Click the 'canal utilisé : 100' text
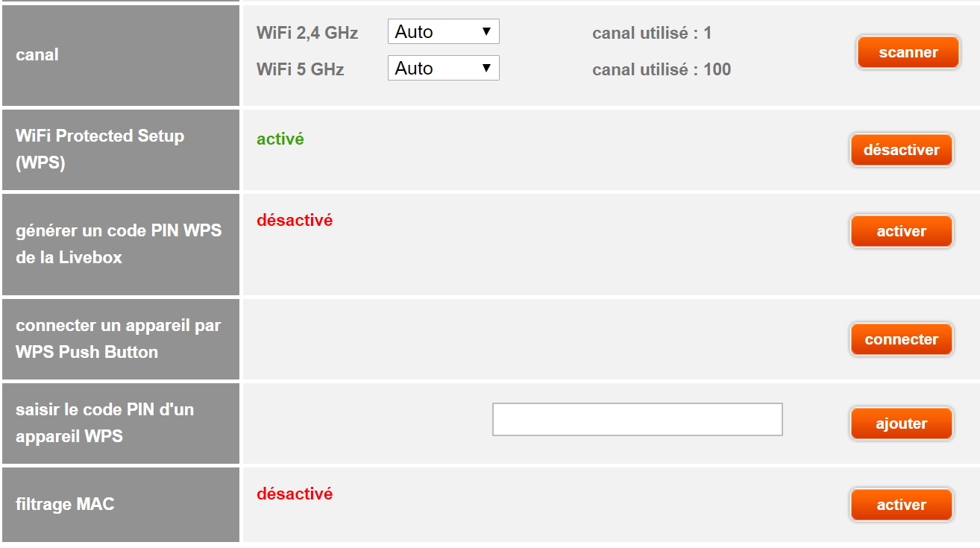The width and height of the screenshot is (980, 548). click(661, 70)
